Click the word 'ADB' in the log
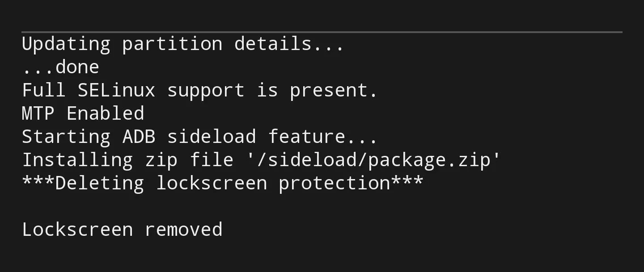The image size is (644, 272). coord(139,137)
